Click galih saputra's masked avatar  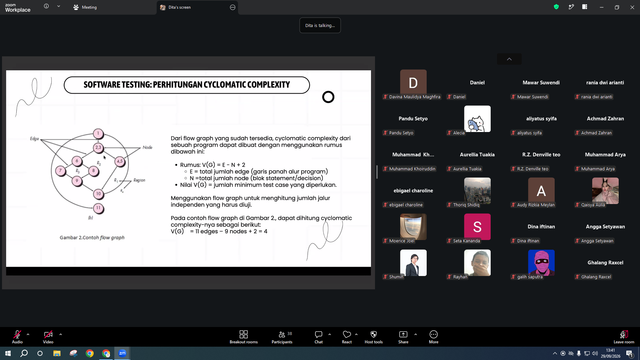click(541, 262)
